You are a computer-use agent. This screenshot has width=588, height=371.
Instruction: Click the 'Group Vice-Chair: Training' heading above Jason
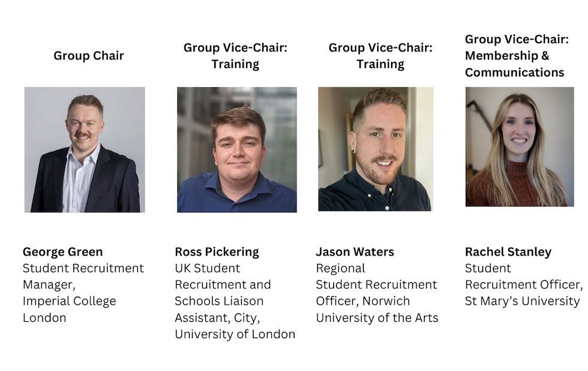pos(381,56)
